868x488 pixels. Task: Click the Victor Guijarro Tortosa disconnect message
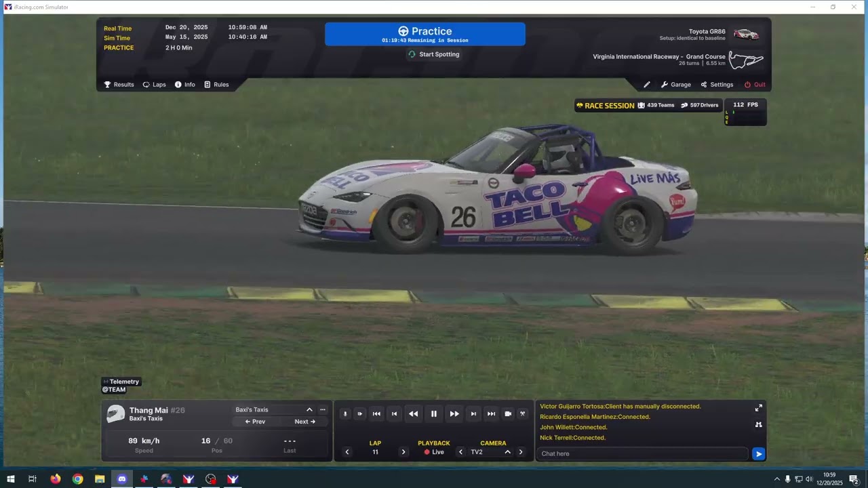click(x=620, y=407)
